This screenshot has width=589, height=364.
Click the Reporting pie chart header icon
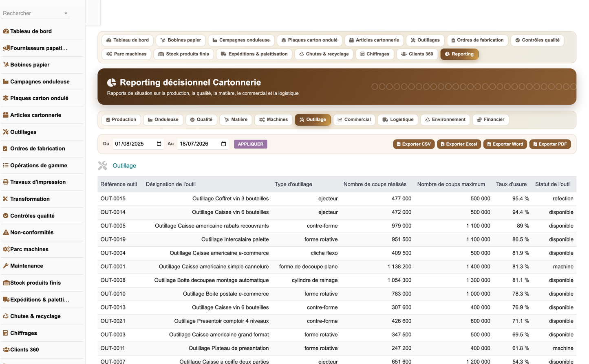[112, 83]
